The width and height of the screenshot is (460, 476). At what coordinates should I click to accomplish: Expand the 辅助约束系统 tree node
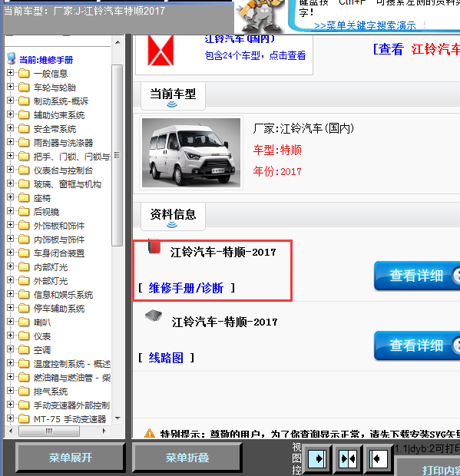(10, 114)
